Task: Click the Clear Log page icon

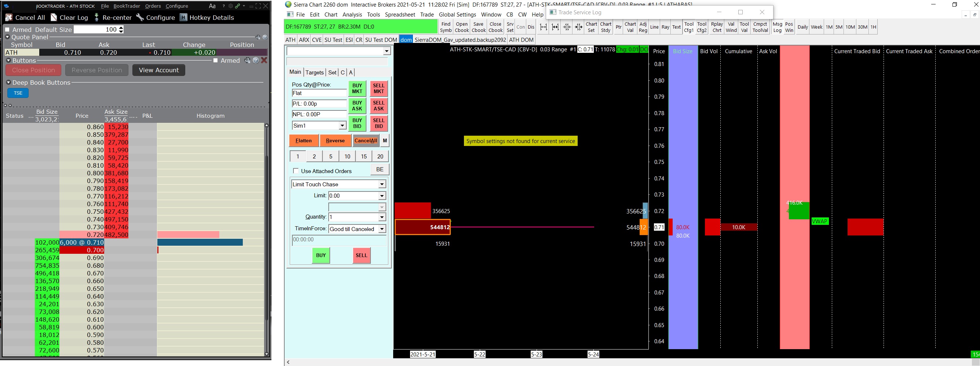Action: pyautogui.click(x=54, y=18)
